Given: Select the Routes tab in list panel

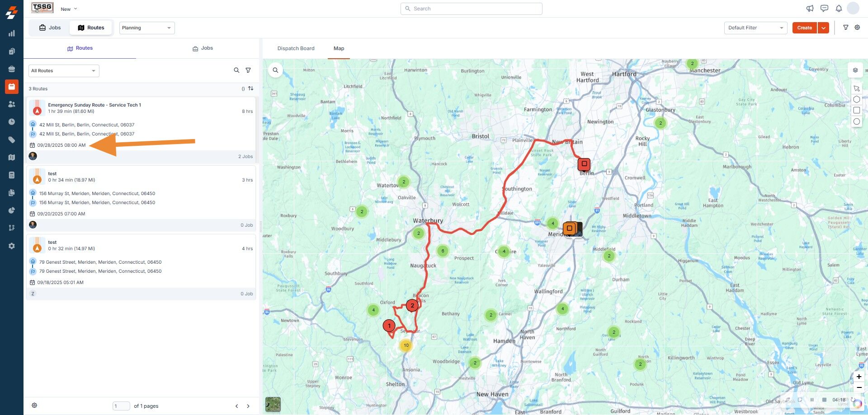Looking at the screenshot, I should pyautogui.click(x=80, y=48).
